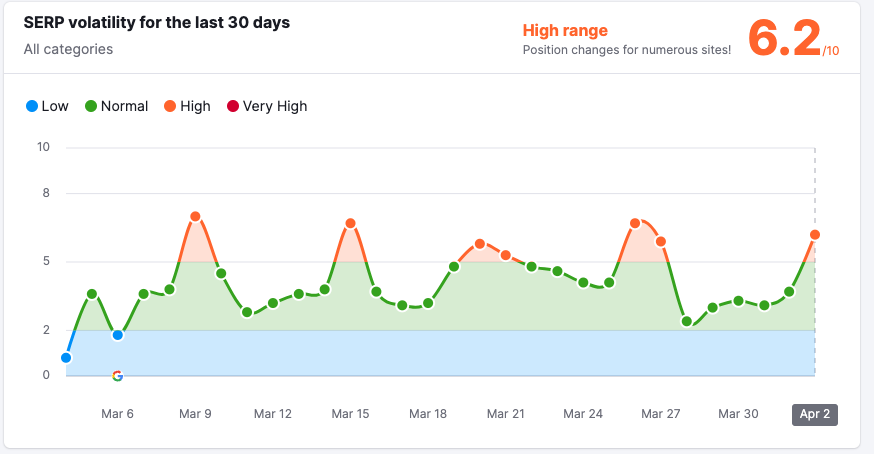Select the green data point above Mar 30
Image resolution: width=874 pixels, height=454 pixels.
point(739,301)
